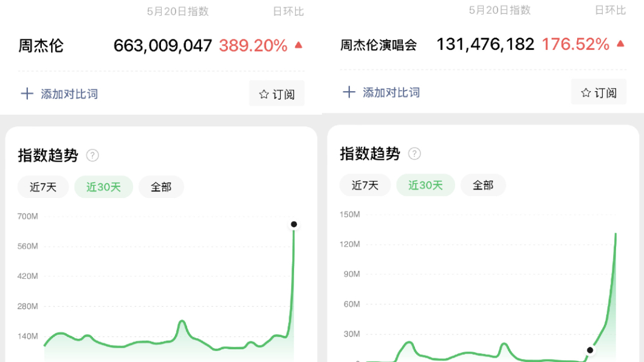644x362 pixels.
Task: Click star icon in right 订阅 button
Action: click(x=586, y=93)
